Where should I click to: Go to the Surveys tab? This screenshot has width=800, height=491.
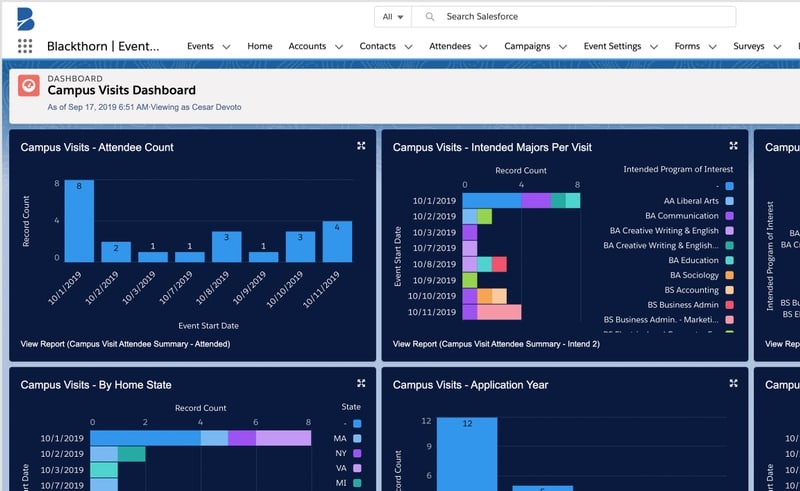point(748,46)
